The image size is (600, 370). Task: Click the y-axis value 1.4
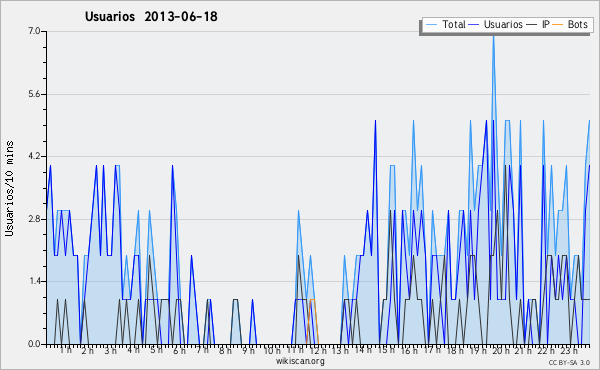point(34,281)
